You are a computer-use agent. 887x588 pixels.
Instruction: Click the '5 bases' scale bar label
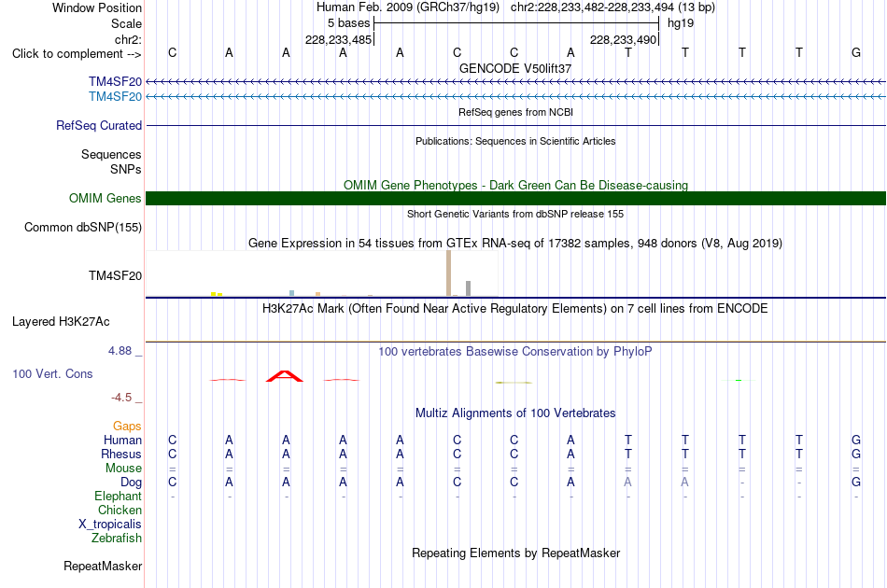(x=348, y=23)
